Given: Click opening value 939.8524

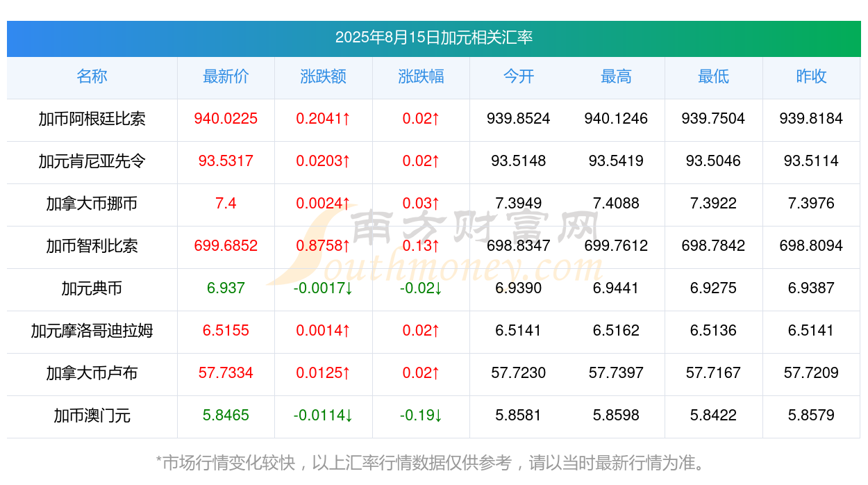Looking at the screenshot, I should point(519,119).
